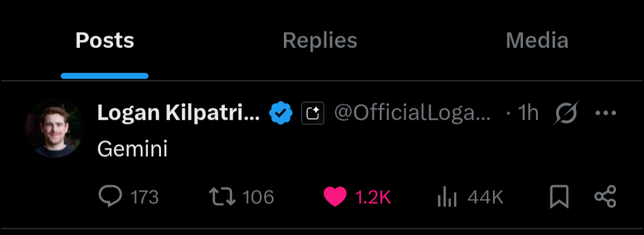Viewport: 644px width, 235px height.
Task: Open the three-dot more options menu
Action: (606, 113)
